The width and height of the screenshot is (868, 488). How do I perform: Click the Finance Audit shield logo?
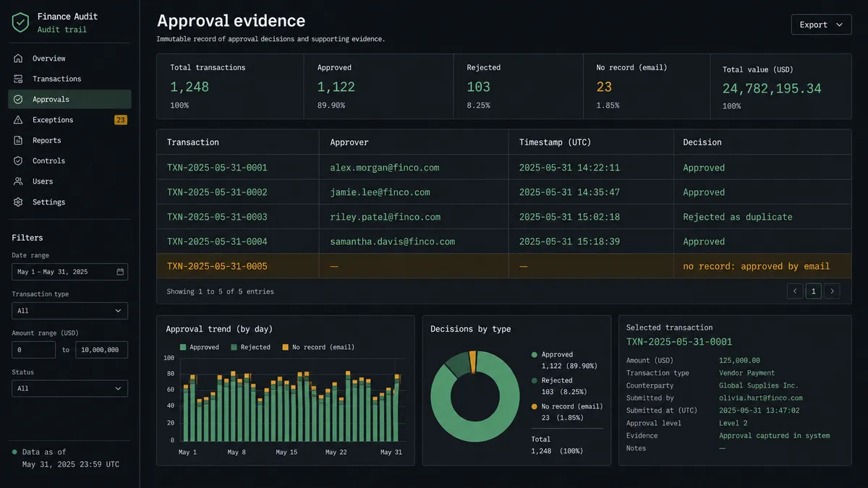[20, 22]
